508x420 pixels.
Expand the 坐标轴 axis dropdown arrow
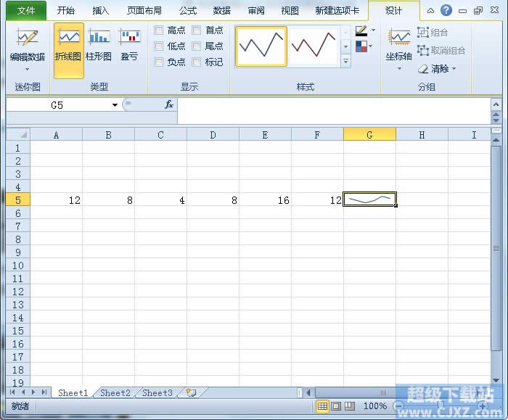[399, 68]
